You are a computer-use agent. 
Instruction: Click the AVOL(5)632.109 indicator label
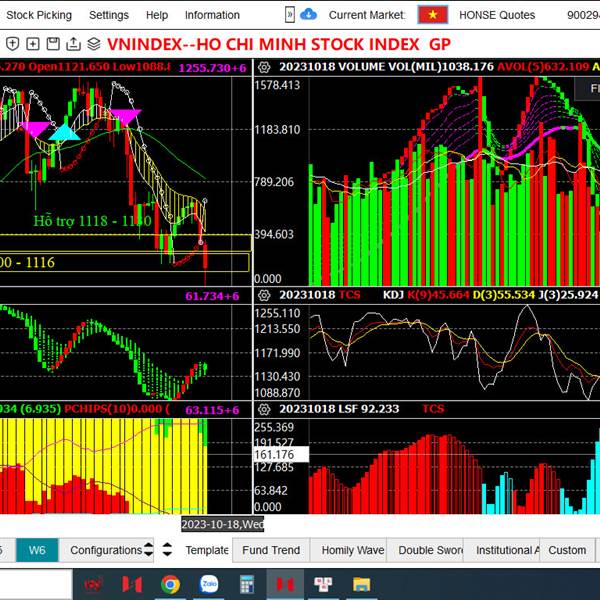pos(543,67)
